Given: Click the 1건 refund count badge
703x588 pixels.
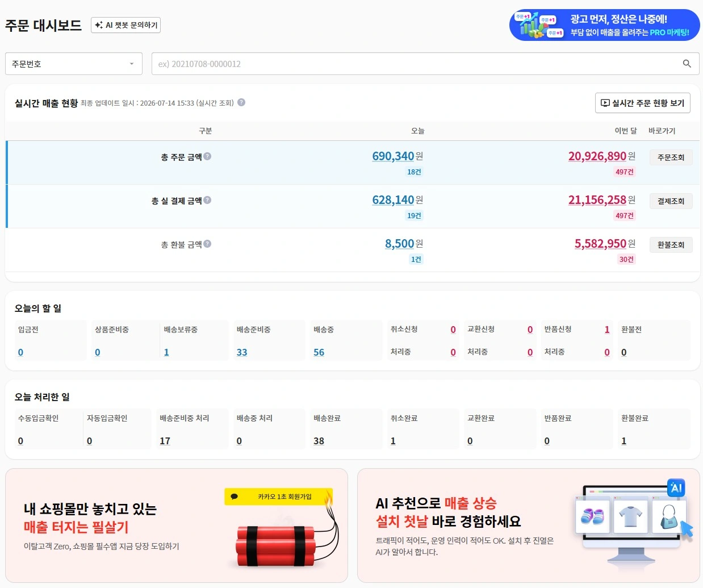Looking at the screenshot, I should tap(416, 260).
